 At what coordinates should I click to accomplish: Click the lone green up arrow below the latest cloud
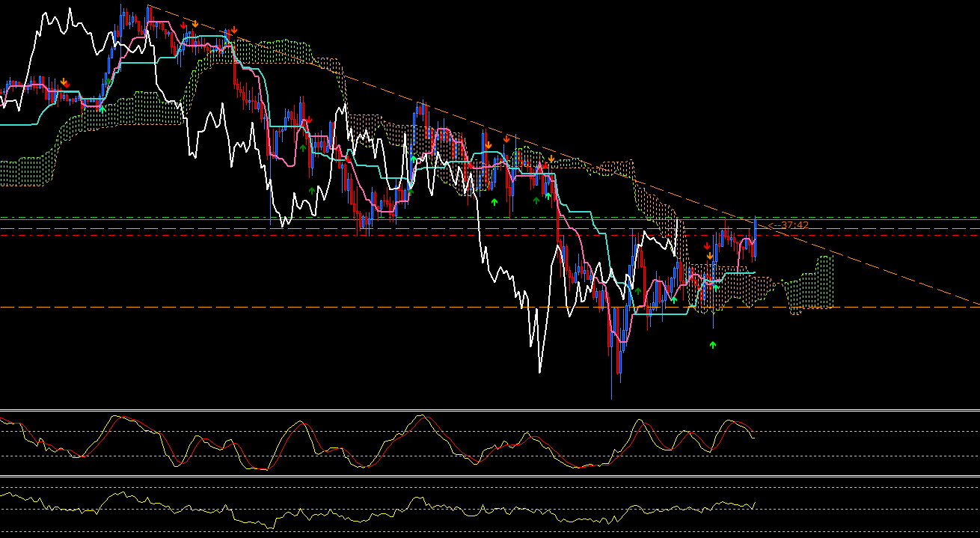point(713,345)
